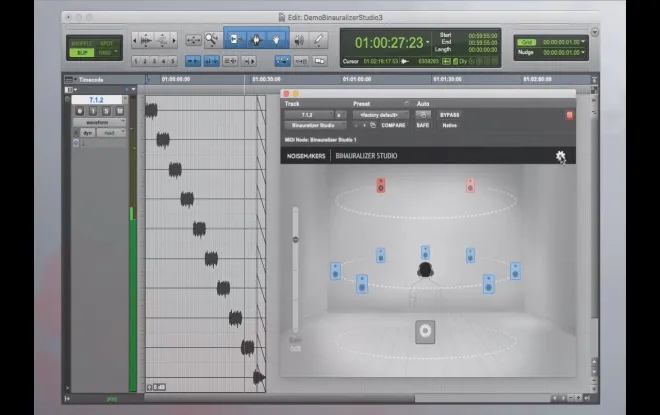This screenshot has width=660, height=415.
Task: Open plugin track selector 7.1.2 dropdown
Action: [x=309, y=115]
